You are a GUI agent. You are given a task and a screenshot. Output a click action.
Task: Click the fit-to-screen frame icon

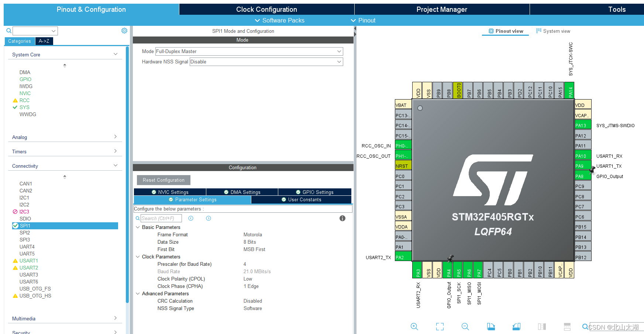click(x=440, y=327)
